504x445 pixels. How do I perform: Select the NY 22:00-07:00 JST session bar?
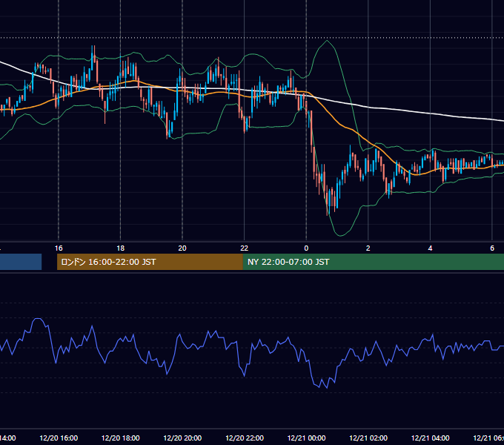pos(373,262)
